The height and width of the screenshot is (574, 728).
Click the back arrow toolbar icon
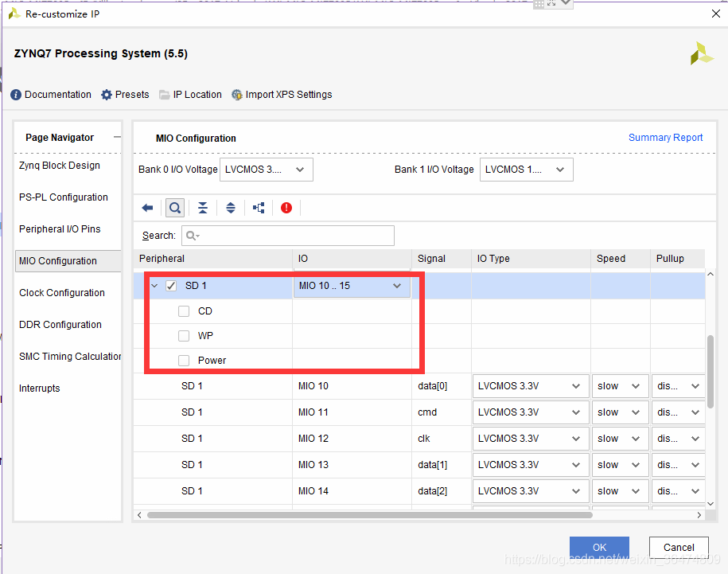point(147,208)
